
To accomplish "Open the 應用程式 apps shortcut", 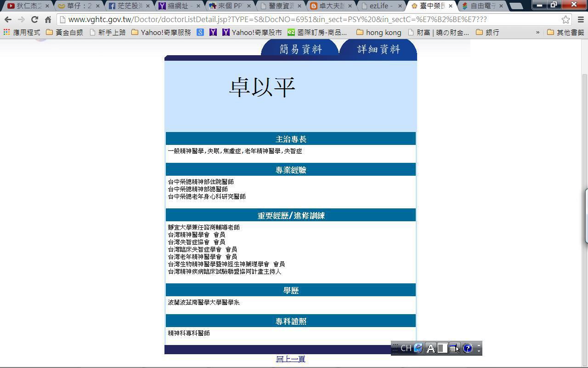I will (22, 32).
